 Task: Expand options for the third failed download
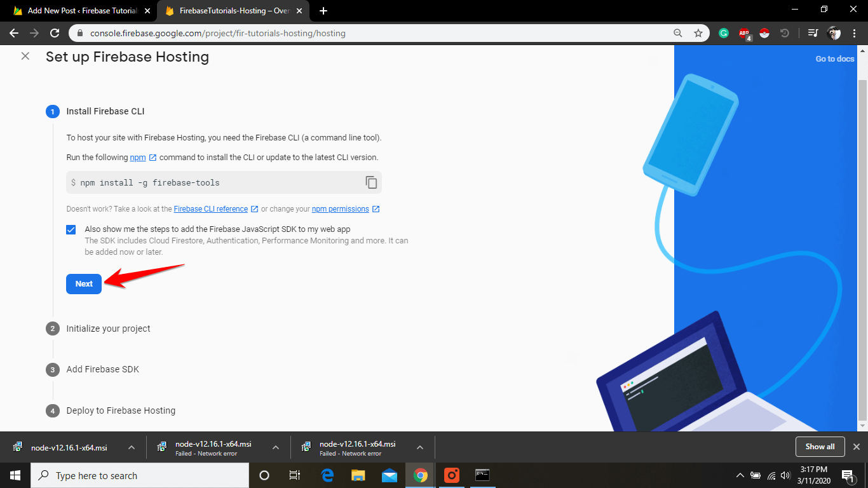(420, 447)
